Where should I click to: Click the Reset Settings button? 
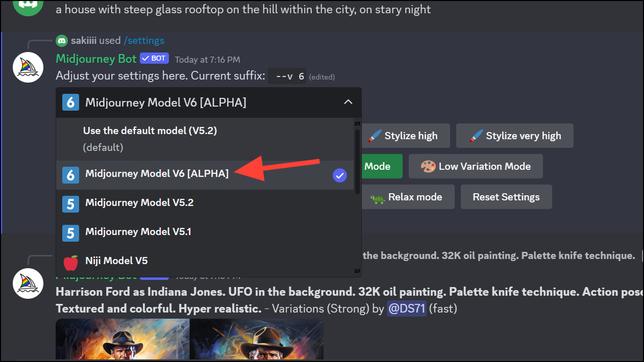(506, 197)
